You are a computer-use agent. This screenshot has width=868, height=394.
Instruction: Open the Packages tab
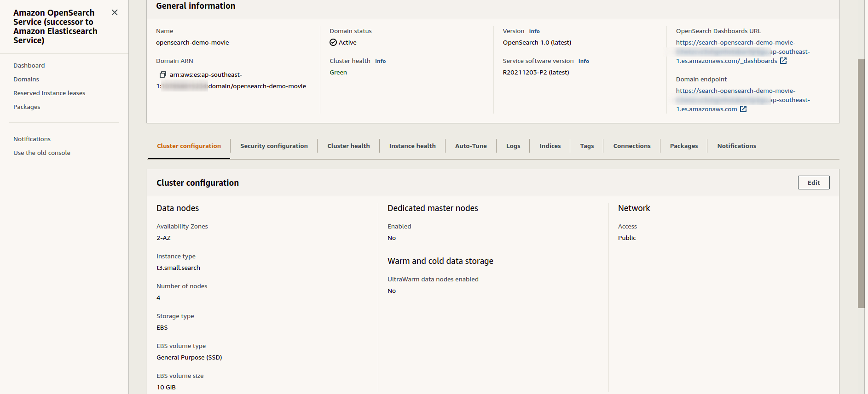[684, 146]
